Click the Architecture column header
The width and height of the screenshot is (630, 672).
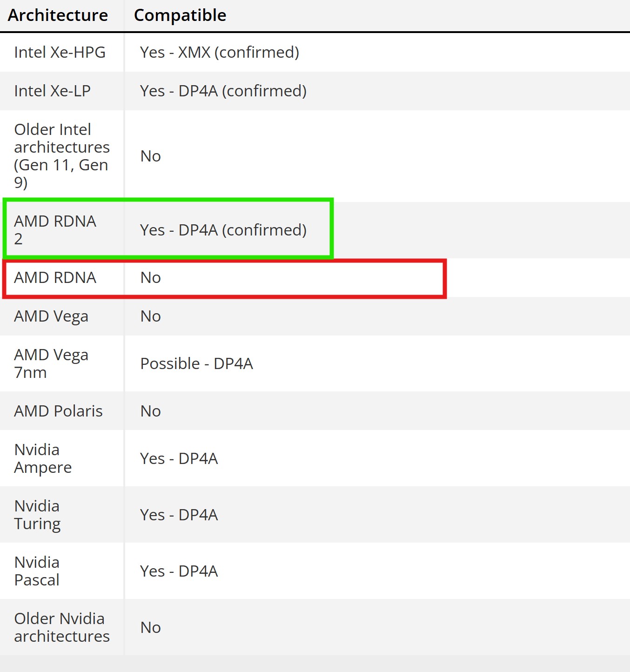tap(58, 15)
